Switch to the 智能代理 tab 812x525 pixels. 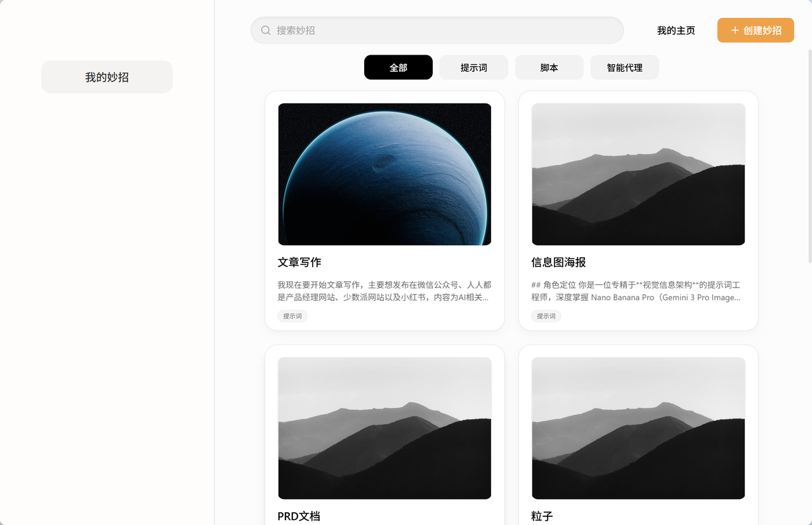(625, 67)
